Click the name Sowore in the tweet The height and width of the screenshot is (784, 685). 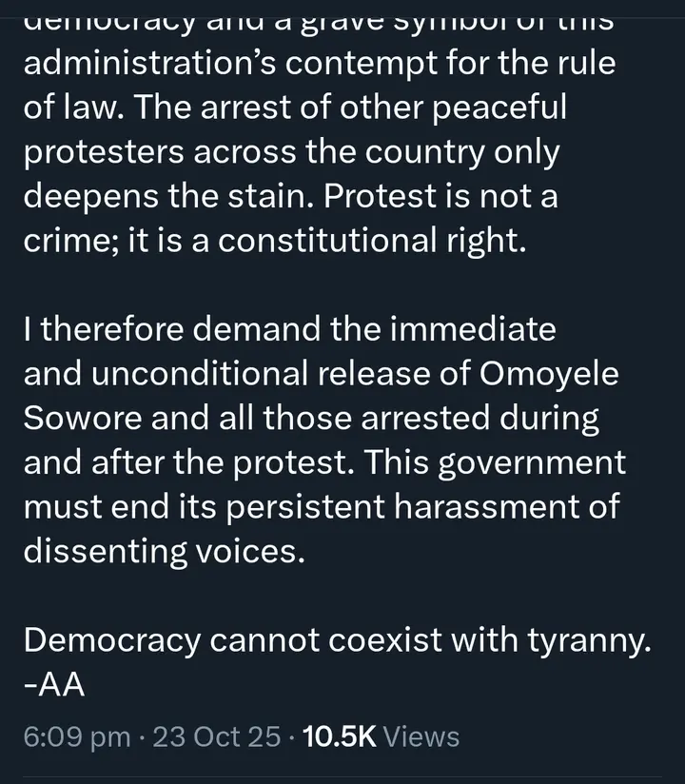click(81, 418)
